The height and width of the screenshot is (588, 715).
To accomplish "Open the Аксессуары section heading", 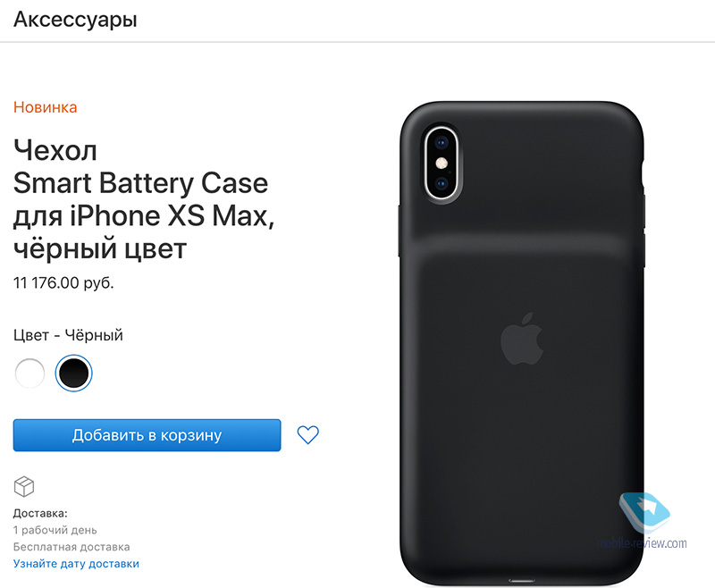I will click(75, 20).
